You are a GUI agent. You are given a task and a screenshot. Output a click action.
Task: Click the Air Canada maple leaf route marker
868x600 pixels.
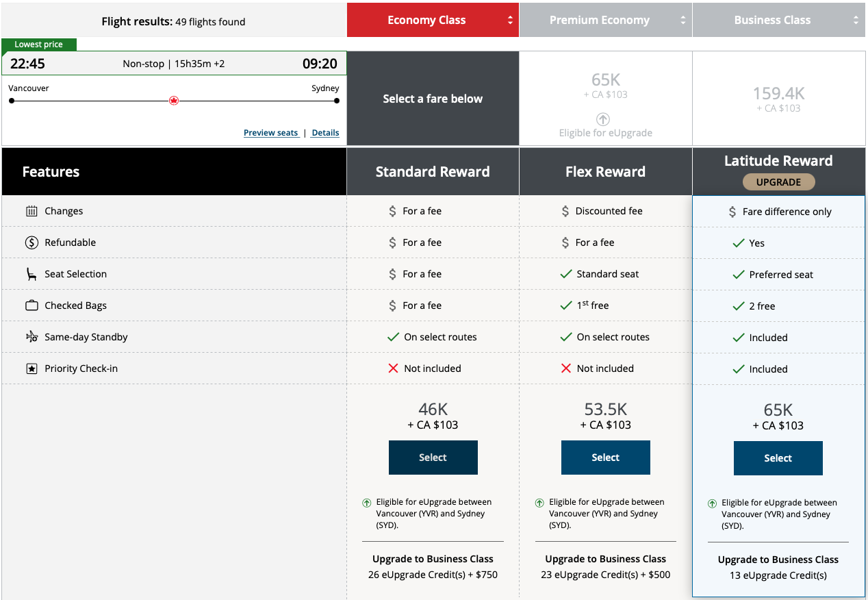[x=174, y=101]
